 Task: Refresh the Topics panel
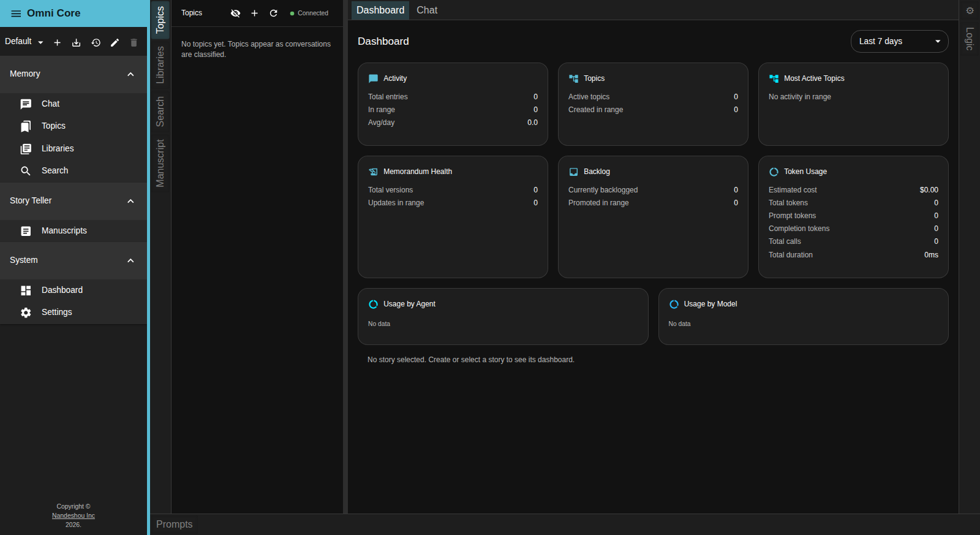[x=273, y=13]
